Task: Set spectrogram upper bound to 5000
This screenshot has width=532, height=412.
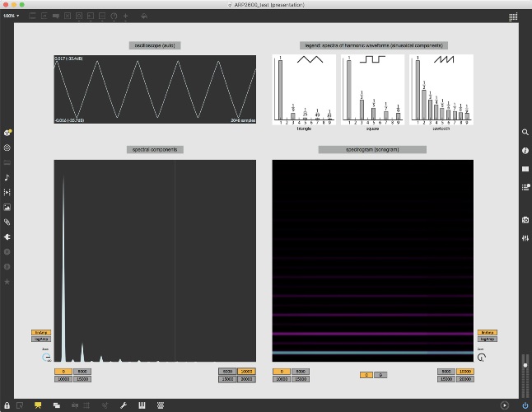Action: (x=446, y=372)
